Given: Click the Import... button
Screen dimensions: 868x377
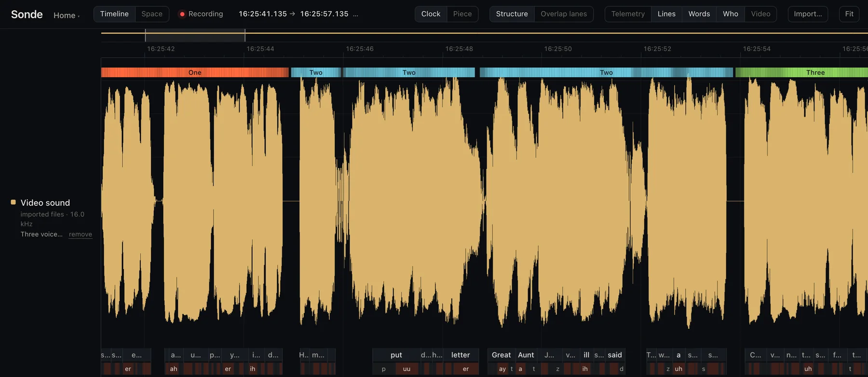Looking at the screenshot, I should 808,14.
